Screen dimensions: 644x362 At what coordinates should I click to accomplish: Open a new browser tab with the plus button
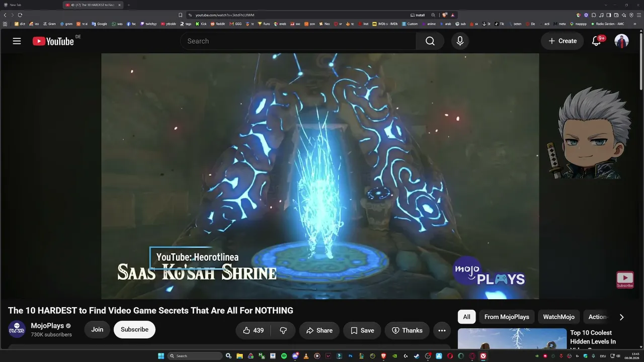[x=129, y=5]
